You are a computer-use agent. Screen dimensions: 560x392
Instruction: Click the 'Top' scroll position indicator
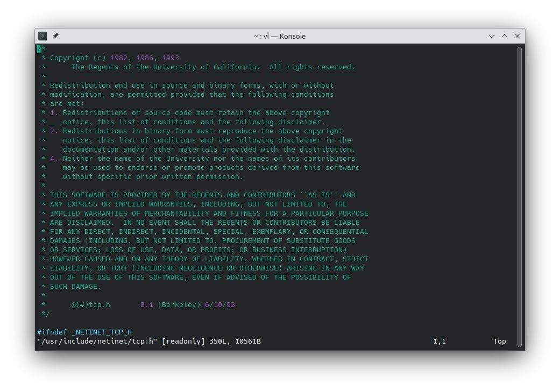coord(499,341)
